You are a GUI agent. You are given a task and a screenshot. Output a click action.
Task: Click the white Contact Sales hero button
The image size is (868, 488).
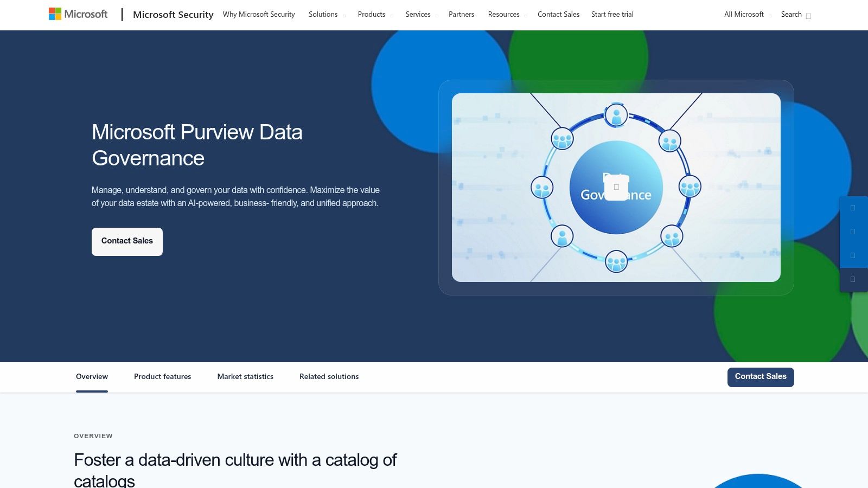(x=127, y=241)
